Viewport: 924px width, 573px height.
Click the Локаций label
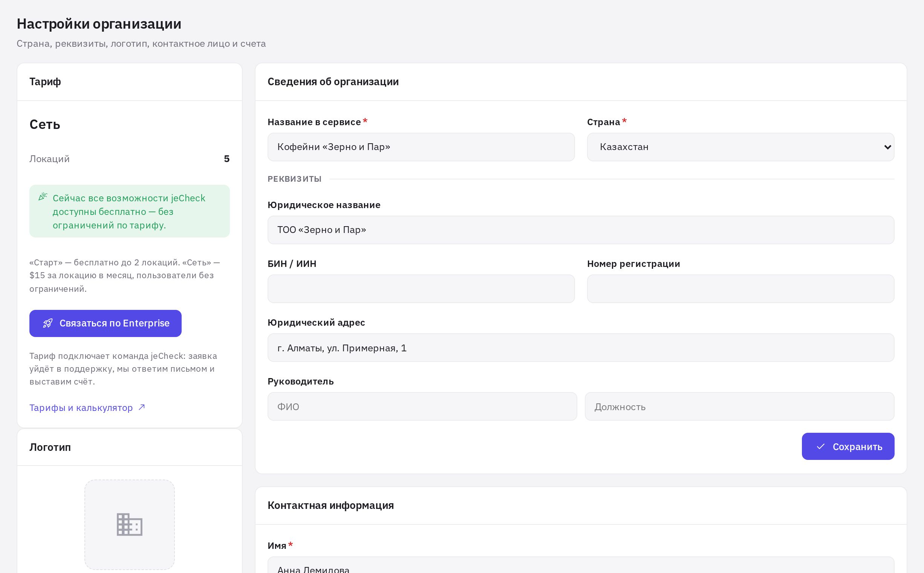(x=50, y=159)
